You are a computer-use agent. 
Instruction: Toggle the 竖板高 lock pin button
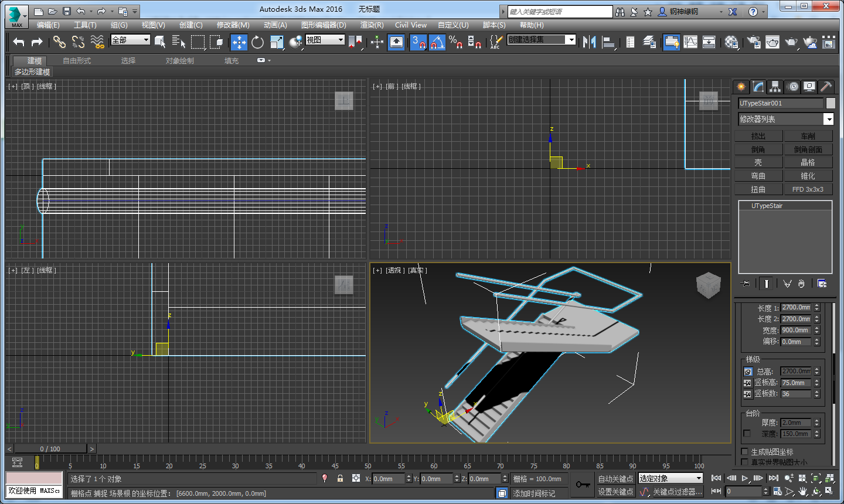point(747,383)
